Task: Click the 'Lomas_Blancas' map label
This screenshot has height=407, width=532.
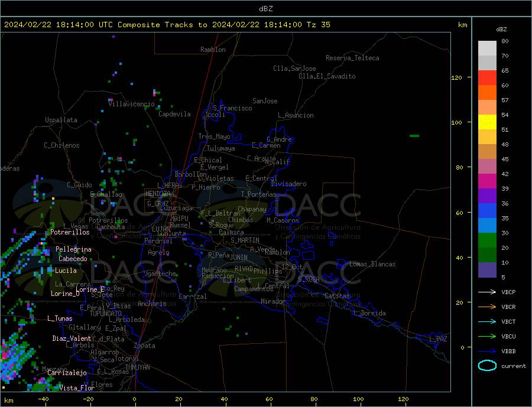Action: (x=372, y=264)
